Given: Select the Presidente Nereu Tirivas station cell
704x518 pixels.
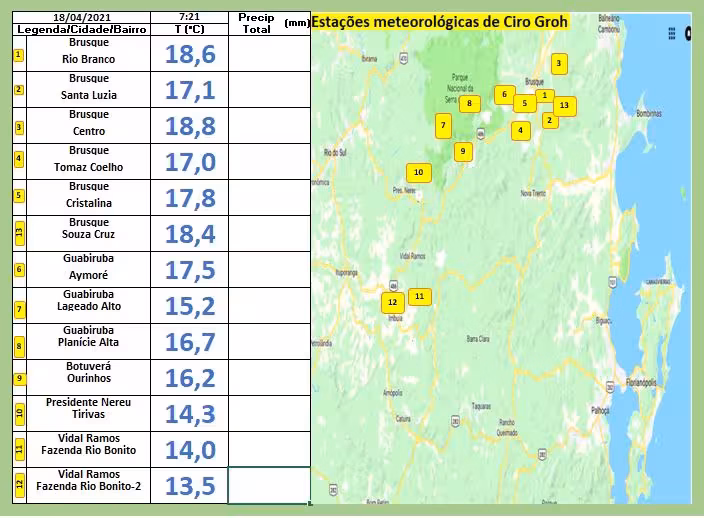Looking at the screenshot, I should click(89, 414).
